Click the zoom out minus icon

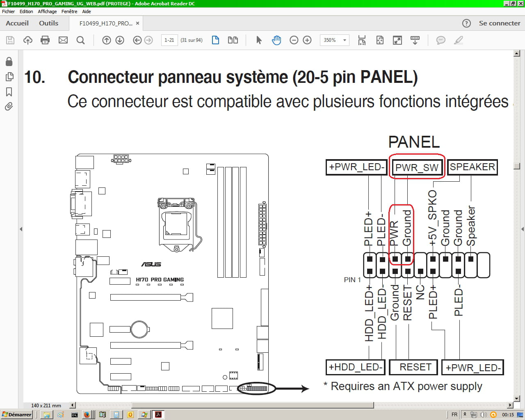pos(294,40)
